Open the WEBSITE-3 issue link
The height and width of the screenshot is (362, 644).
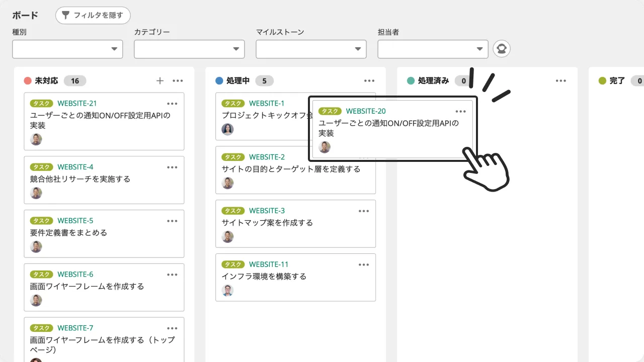[x=267, y=211]
